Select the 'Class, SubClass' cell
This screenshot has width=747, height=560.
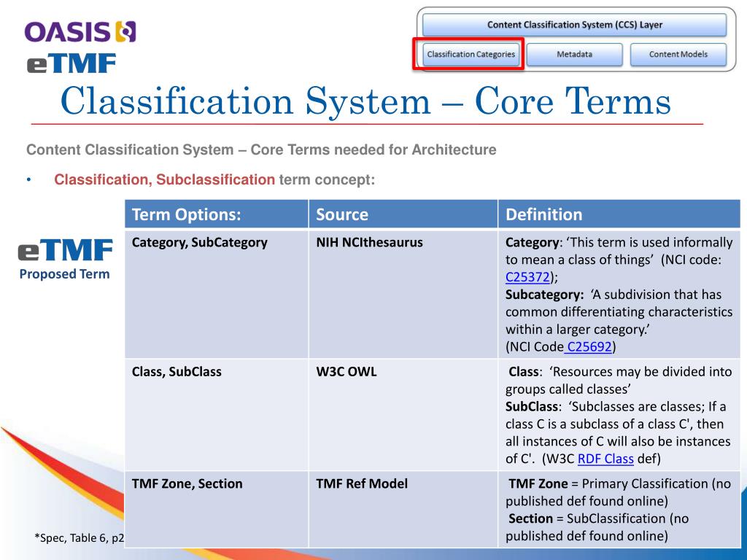click(x=216, y=415)
